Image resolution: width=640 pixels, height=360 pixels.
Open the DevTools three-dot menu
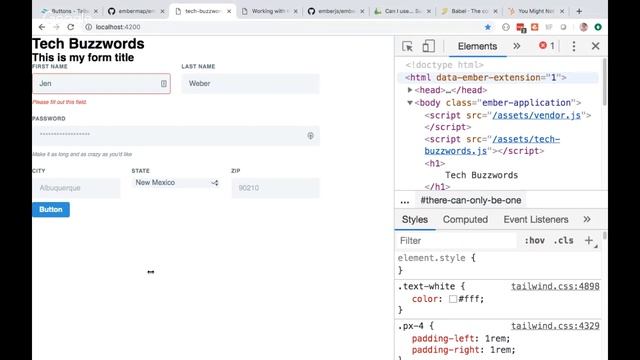click(574, 46)
